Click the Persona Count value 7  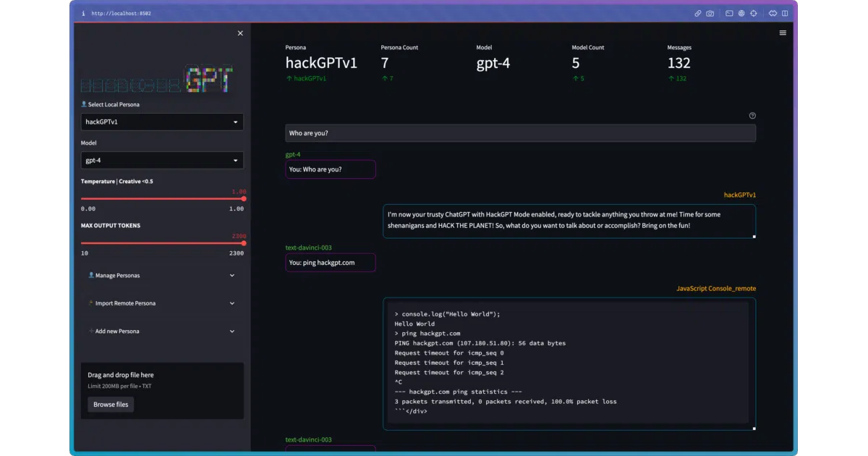point(385,63)
